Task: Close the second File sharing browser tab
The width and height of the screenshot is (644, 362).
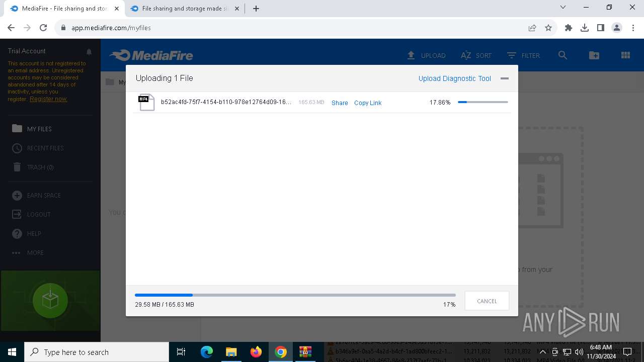Action: (x=237, y=9)
